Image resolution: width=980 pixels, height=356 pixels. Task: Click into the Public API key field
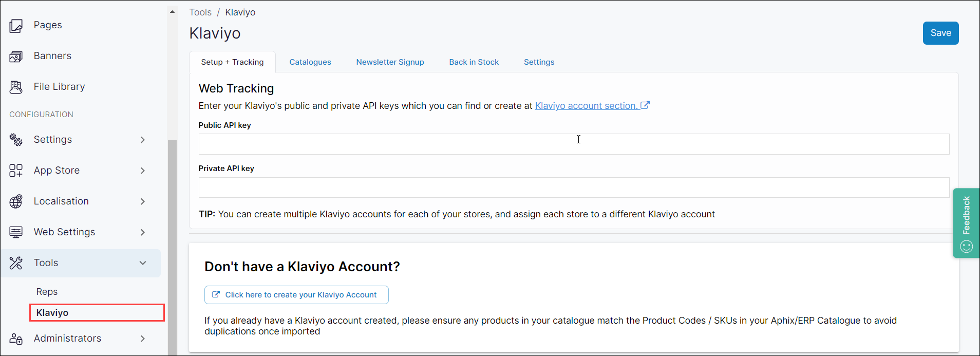573,144
